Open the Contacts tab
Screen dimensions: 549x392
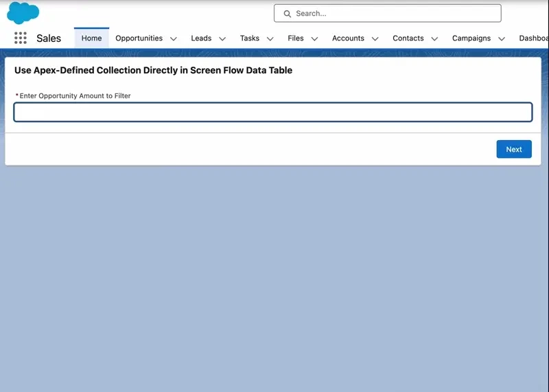click(x=408, y=38)
